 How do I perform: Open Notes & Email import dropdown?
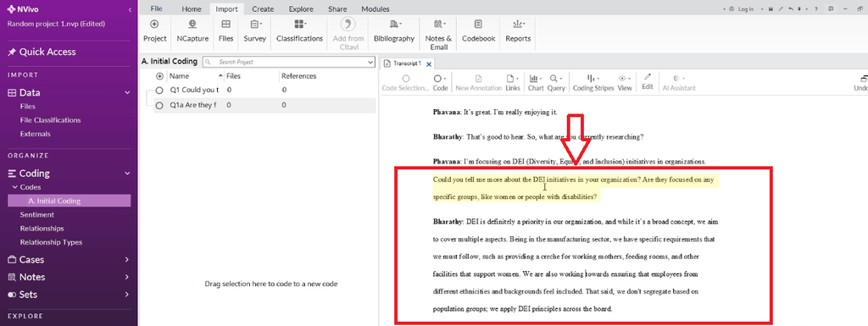[438, 35]
